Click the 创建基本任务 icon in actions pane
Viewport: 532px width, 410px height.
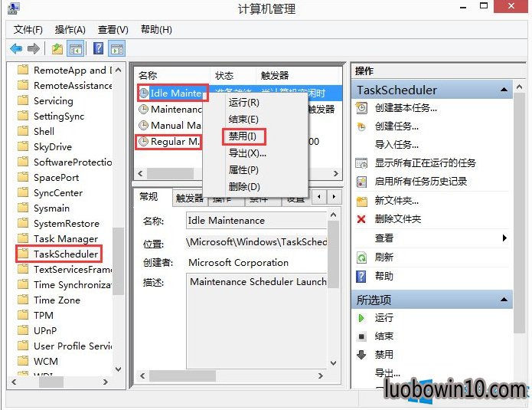361,108
